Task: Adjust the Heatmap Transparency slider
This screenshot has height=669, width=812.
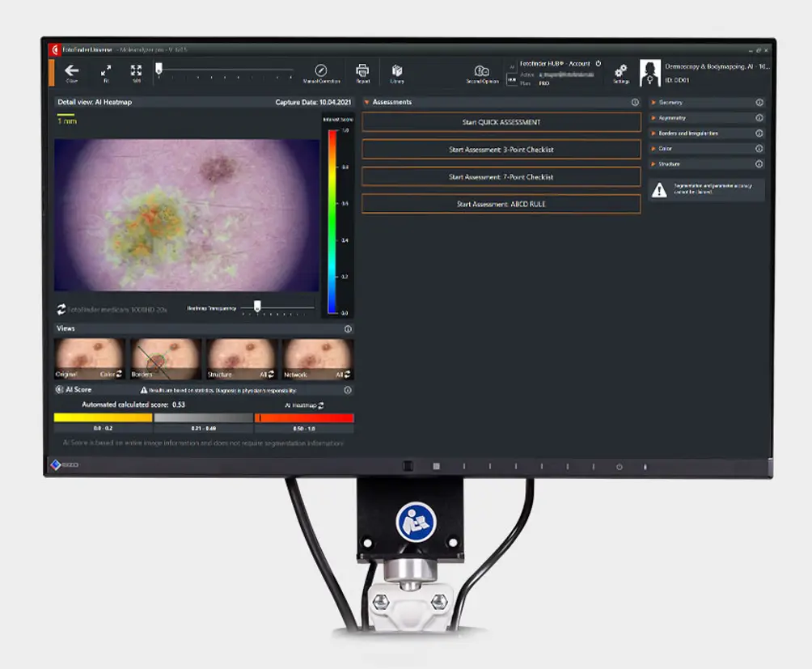Action: click(x=256, y=306)
